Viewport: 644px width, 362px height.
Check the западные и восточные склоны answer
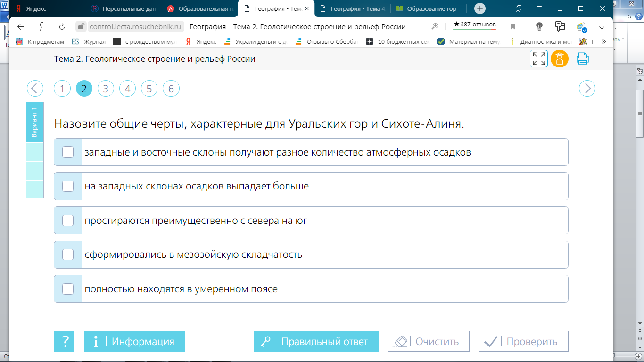tap(68, 152)
